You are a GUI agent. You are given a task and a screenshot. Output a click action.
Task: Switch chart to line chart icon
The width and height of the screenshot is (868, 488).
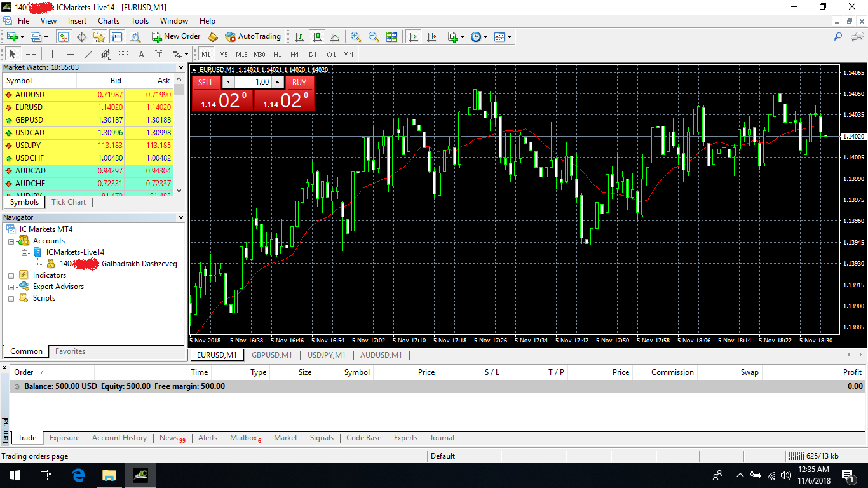335,37
